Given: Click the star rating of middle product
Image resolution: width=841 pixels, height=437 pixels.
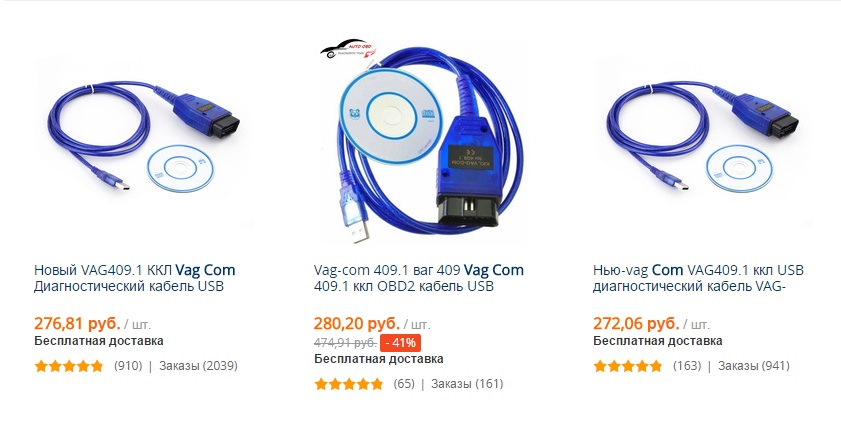Looking at the screenshot, I should pos(349,384).
